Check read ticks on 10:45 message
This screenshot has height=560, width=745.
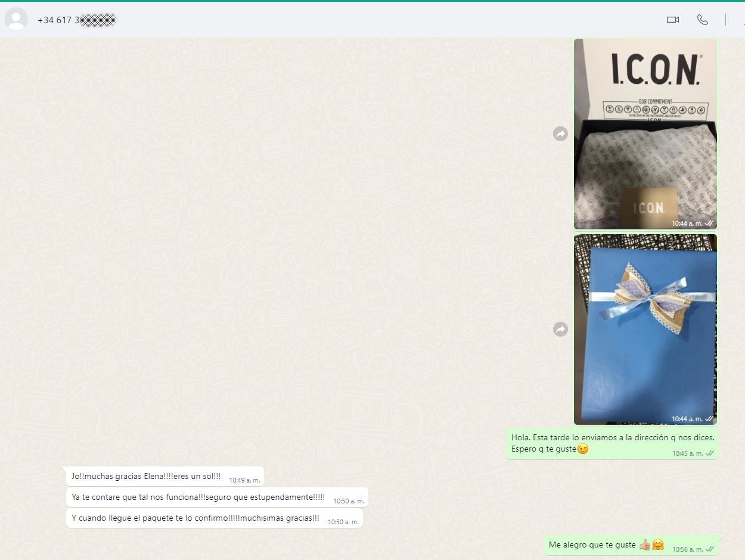(x=710, y=453)
